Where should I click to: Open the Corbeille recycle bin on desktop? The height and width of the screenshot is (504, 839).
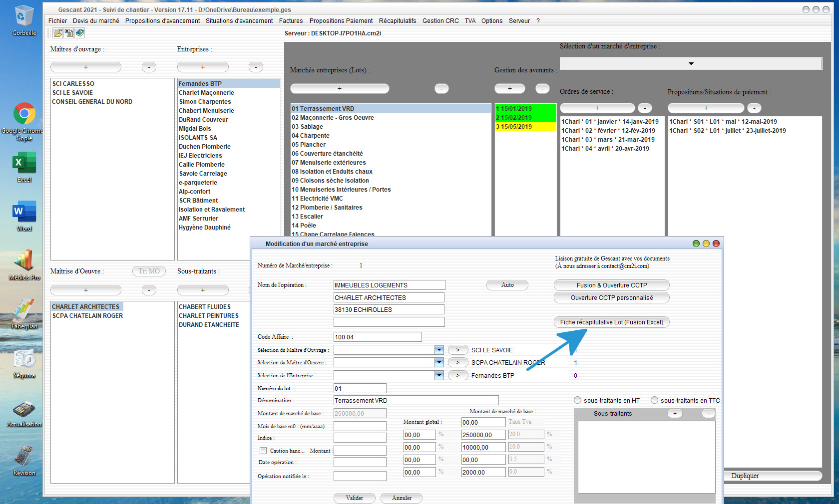(24, 21)
